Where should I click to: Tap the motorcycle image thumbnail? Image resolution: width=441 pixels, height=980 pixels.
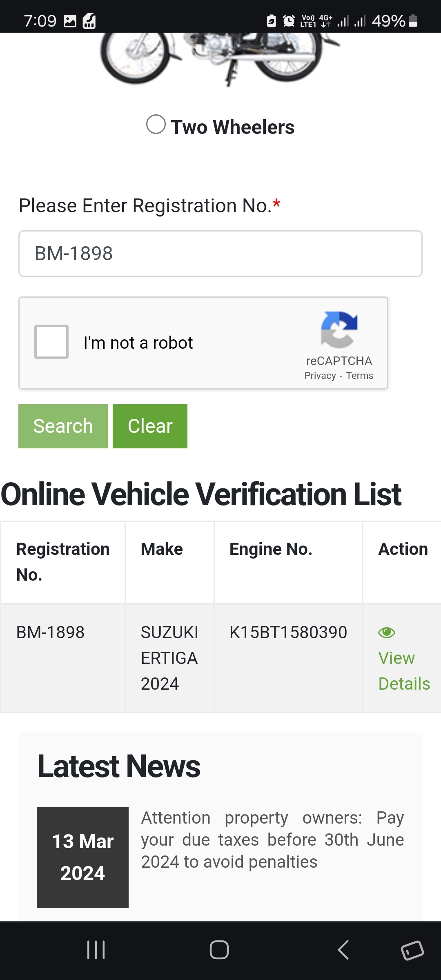[x=220, y=59]
